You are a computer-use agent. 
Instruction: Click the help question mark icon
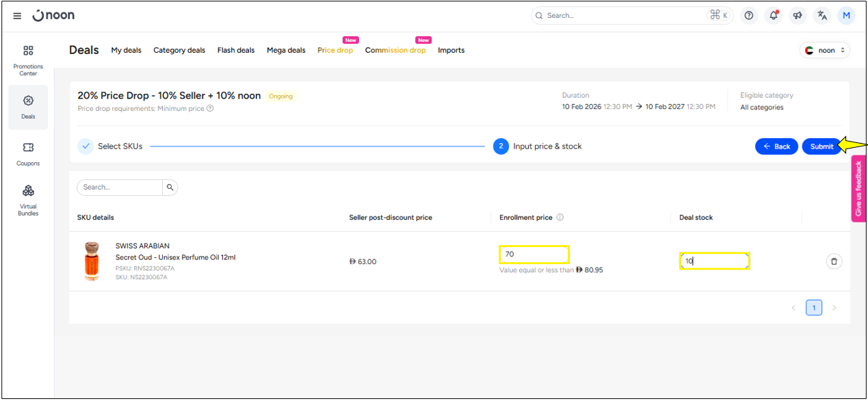[749, 16]
